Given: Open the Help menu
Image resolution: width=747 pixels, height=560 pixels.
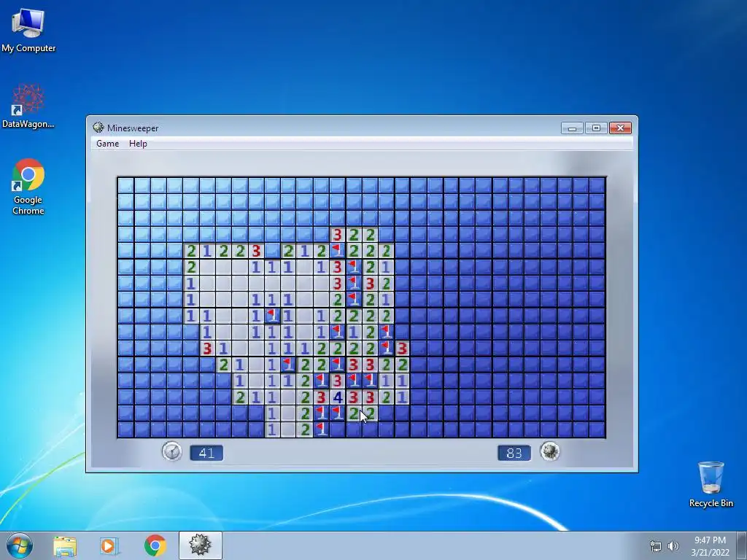Looking at the screenshot, I should (138, 144).
